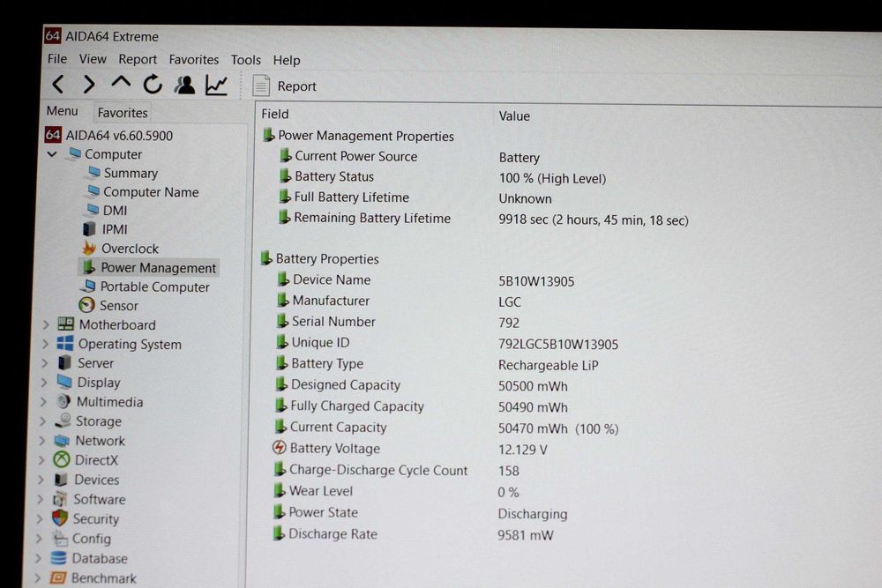Screen dimensions: 882x588
Task: Click the Config icon in the tree
Action: [59, 539]
